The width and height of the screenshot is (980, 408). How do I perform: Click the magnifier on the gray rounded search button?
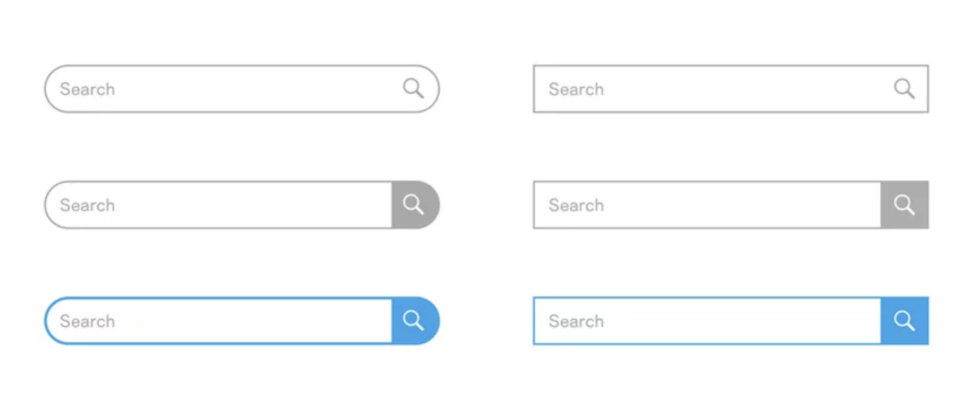pos(413,205)
